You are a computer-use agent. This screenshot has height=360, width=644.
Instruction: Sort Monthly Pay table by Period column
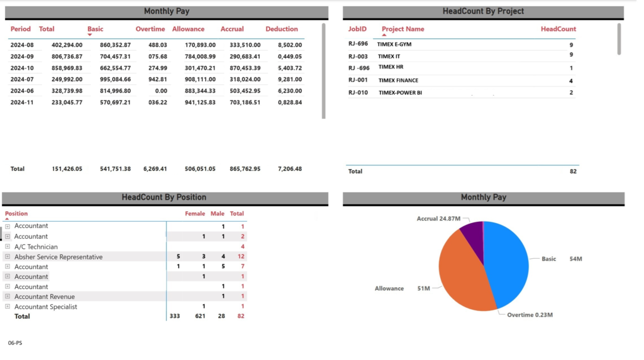pyautogui.click(x=20, y=29)
